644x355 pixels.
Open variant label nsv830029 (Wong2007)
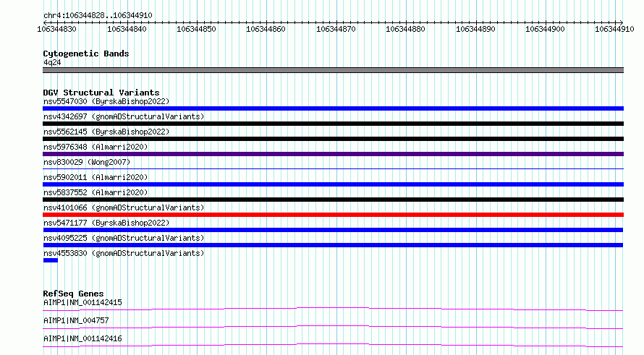coord(87,162)
